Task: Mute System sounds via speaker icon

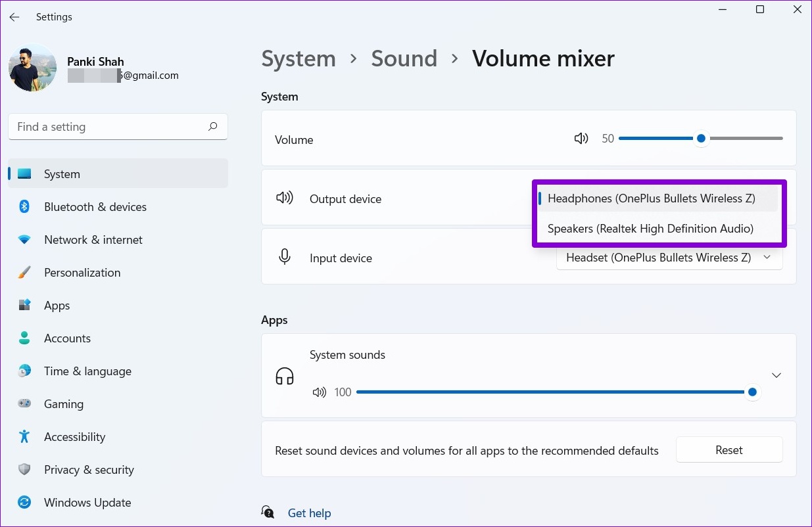Action: point(320,392)
